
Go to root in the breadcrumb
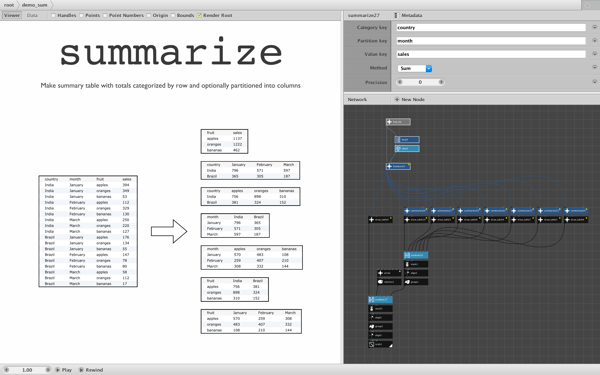tap(9, 5)
